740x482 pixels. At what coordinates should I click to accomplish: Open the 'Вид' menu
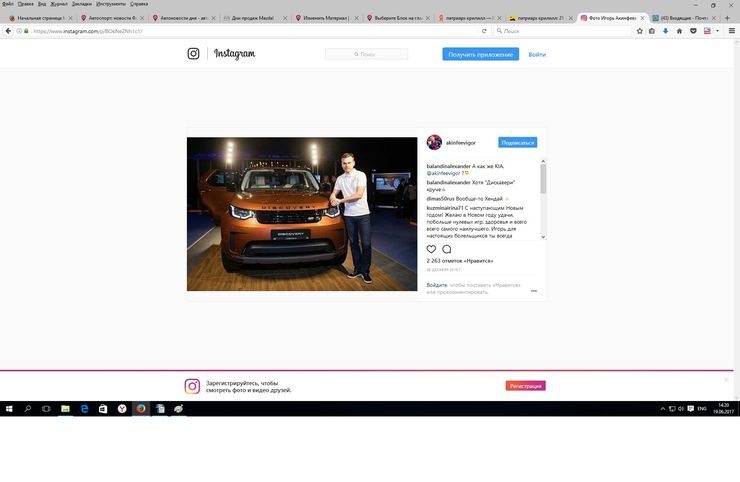click(42, 4)
